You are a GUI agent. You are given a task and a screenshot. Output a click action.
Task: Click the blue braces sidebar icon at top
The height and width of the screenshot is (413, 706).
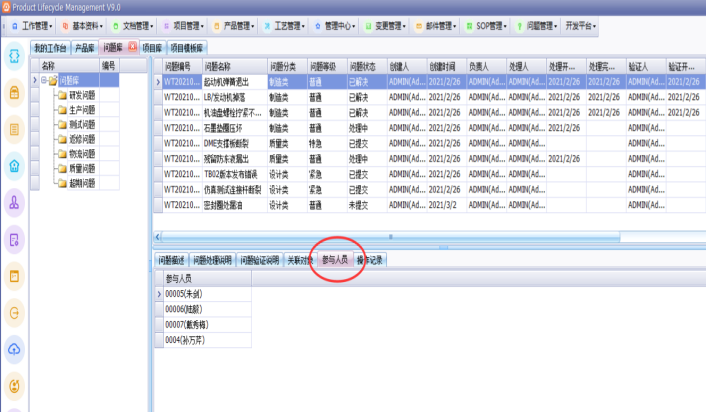pos(14,56)
